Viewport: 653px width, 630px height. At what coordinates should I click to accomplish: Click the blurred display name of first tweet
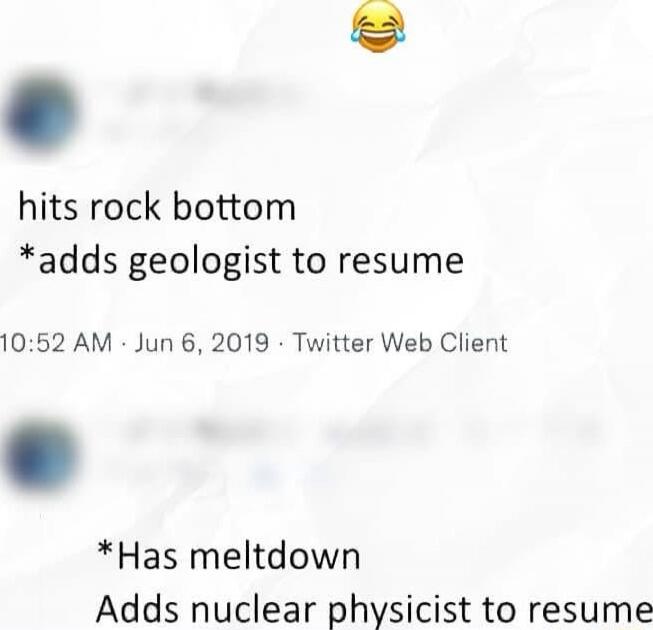tap(210, 92)
